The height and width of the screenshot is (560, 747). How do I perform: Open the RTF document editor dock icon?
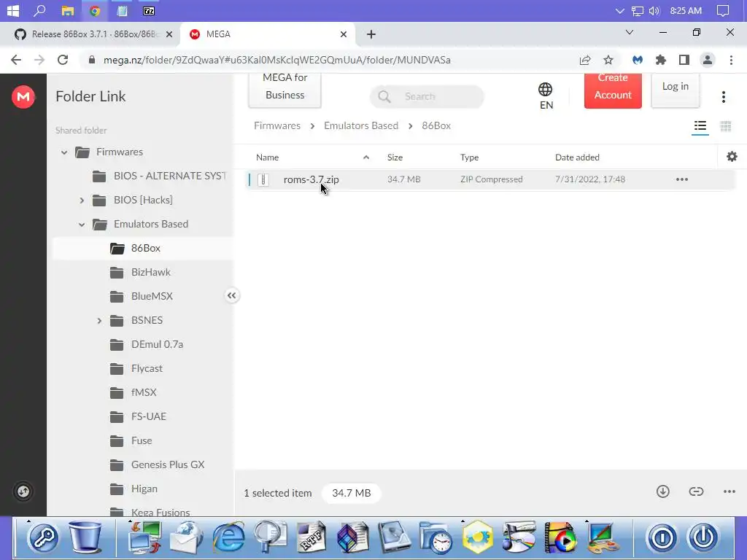(311, 537)
